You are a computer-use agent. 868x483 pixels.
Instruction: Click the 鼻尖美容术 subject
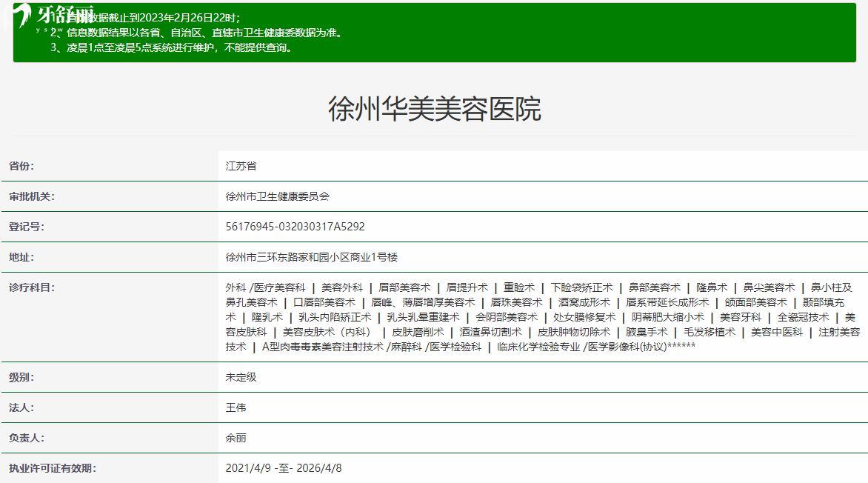point(769,287)
